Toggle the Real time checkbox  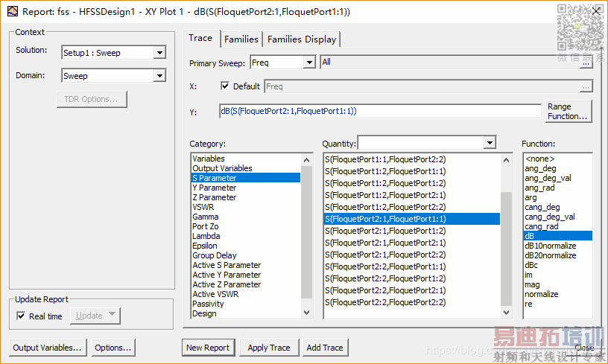coord(21,316)
